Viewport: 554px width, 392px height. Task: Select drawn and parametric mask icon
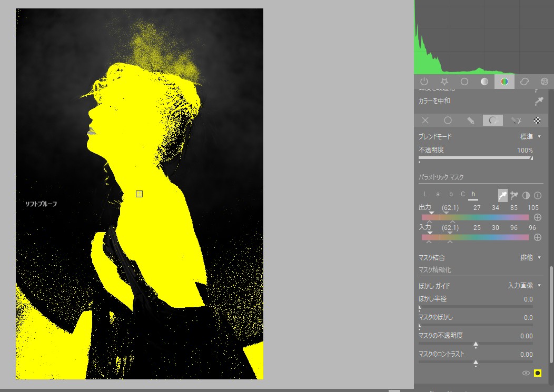(516, 120)
